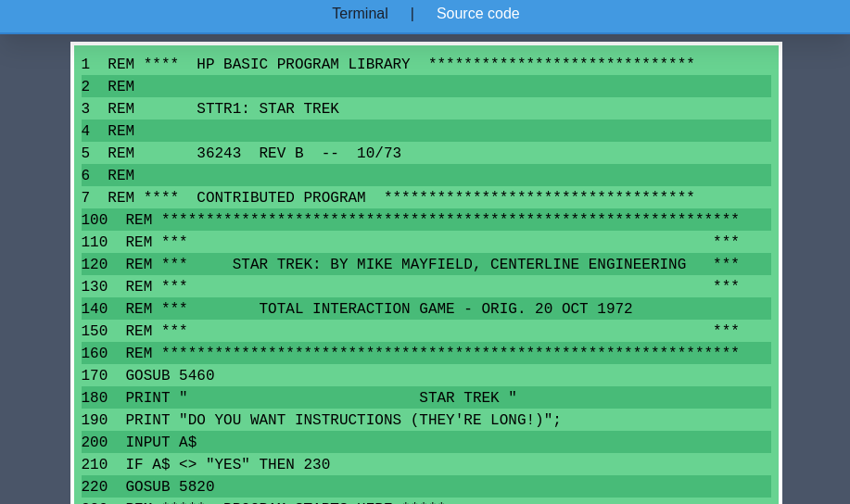
Task: Click line 130 REM row
Action: 426,286
